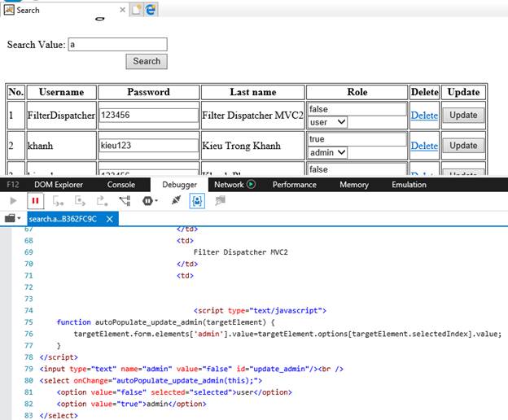508x420 pixels.
Task: Click the Update button for FilterDispatcher
Action: pyautogui.click(x=463, y=116)
